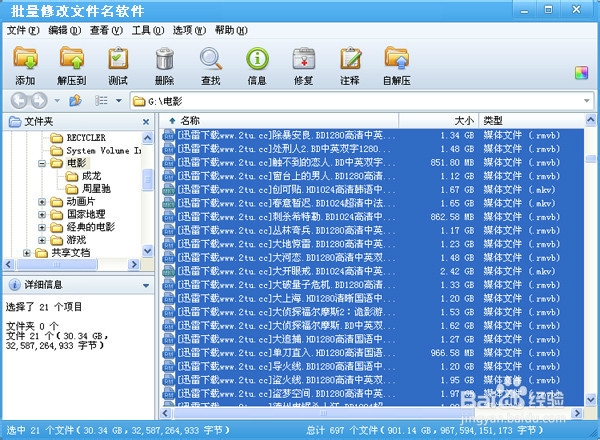Click the list view mode icon
The height and width of the screenshot is (440, 600).
click(x=101, y=101)
